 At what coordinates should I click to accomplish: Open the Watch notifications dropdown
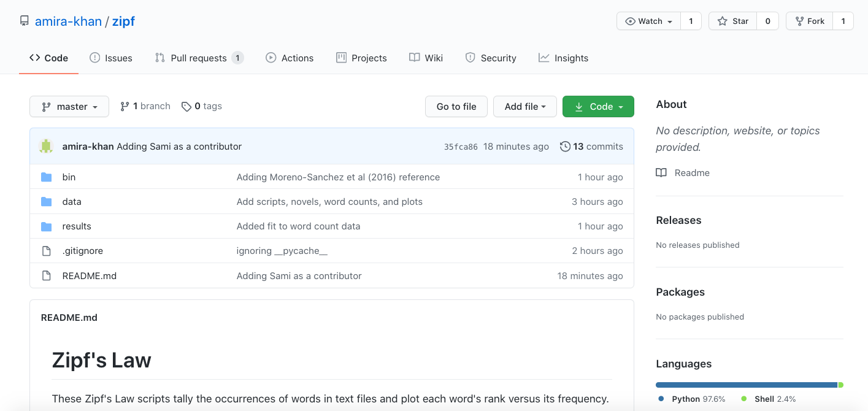click(648, 21)
